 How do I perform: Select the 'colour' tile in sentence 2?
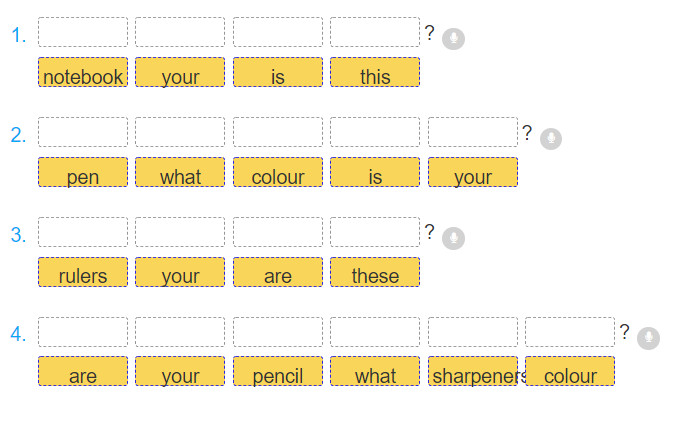point(278,172)
